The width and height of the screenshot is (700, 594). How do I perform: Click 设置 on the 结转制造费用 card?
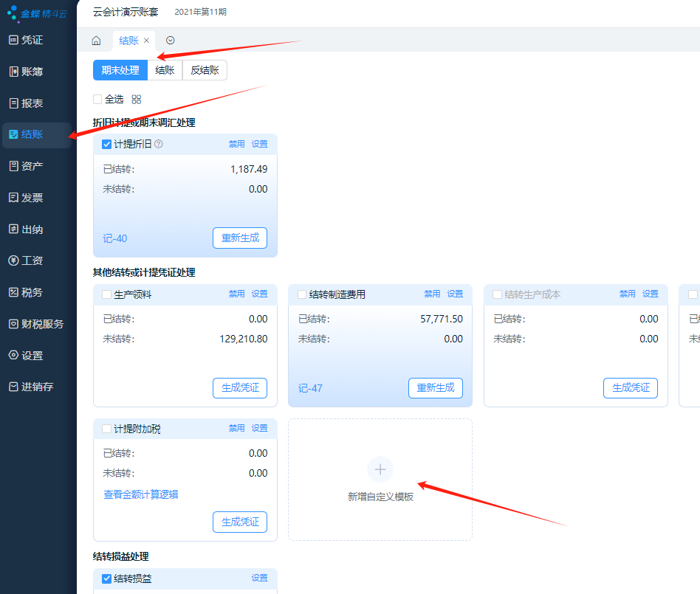pyautogui.click(x=455, y=294)
